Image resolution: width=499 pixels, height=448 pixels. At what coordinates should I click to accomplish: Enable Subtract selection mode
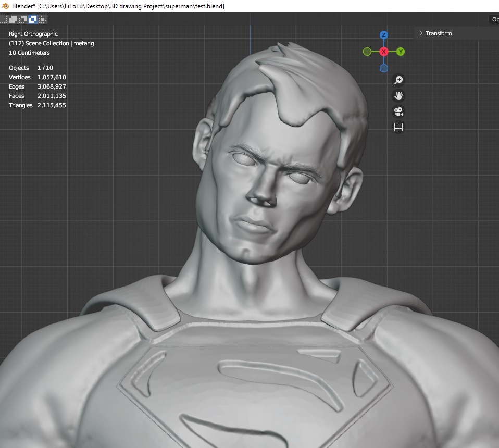[22, 19]
